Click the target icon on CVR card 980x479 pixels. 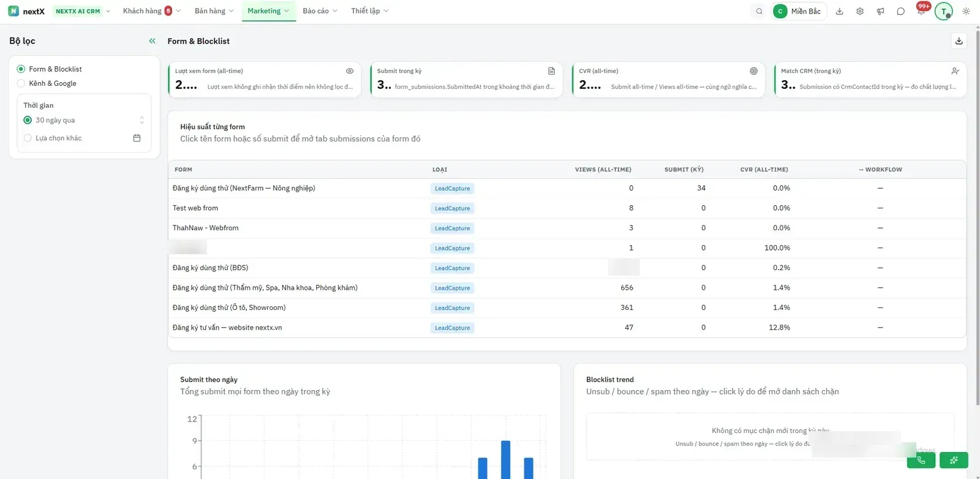point(754,71)
